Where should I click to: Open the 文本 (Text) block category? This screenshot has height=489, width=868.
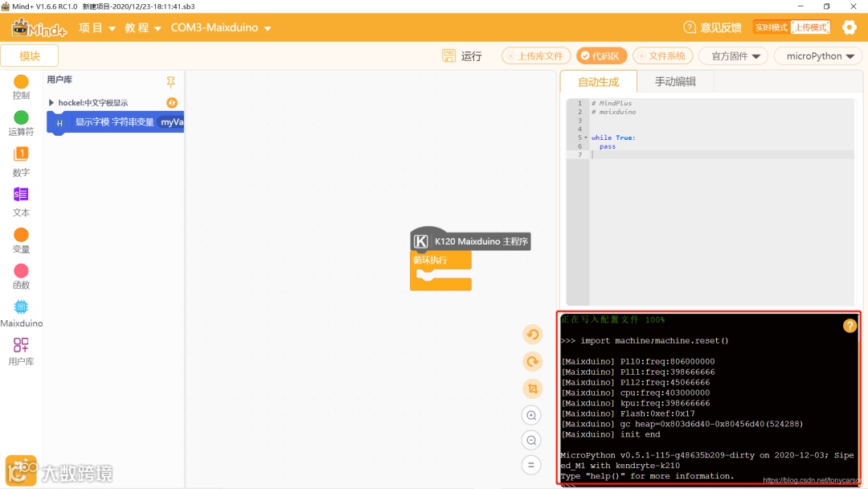click(x=21, y=202)
